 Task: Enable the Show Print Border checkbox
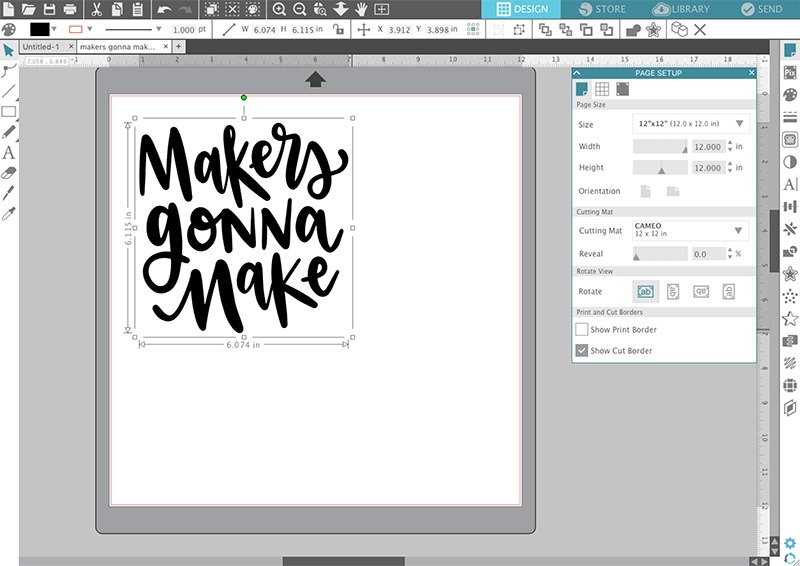[582, 329]
